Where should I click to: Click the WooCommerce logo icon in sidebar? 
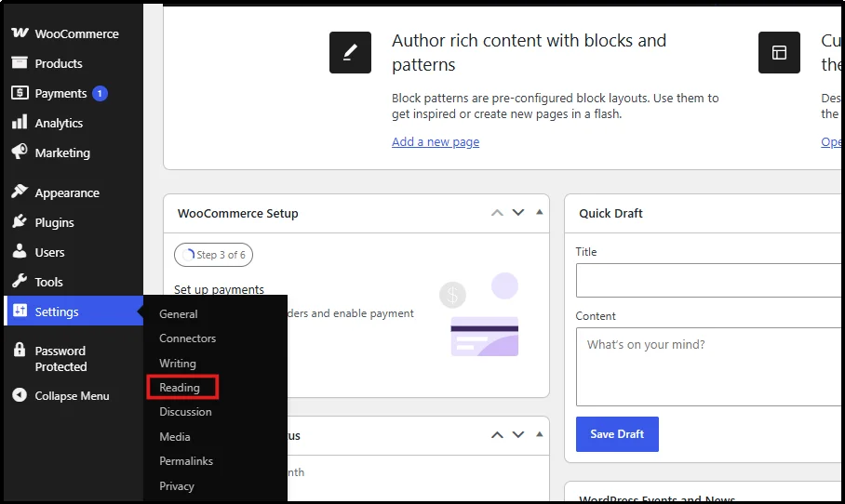[20, 33]
